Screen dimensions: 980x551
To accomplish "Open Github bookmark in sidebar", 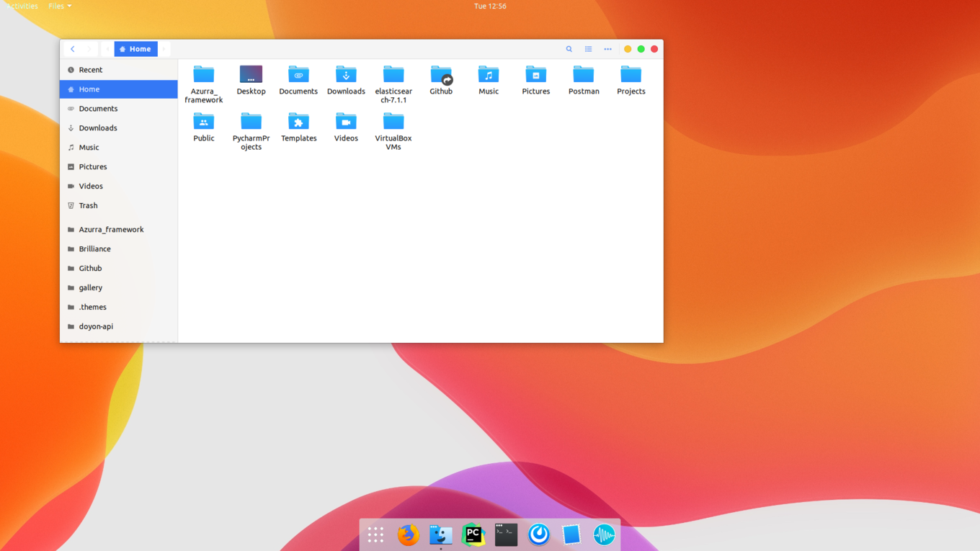I will (x=119, y=269).
